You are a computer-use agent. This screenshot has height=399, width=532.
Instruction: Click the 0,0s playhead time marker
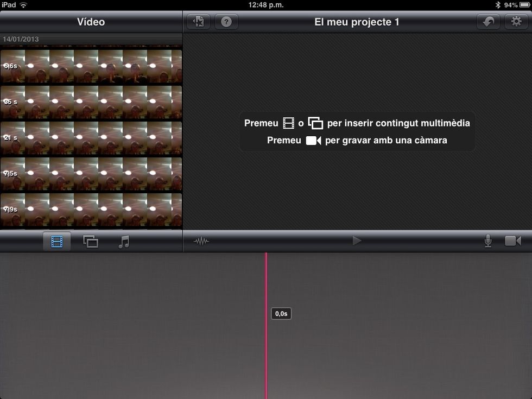[281, 314]
